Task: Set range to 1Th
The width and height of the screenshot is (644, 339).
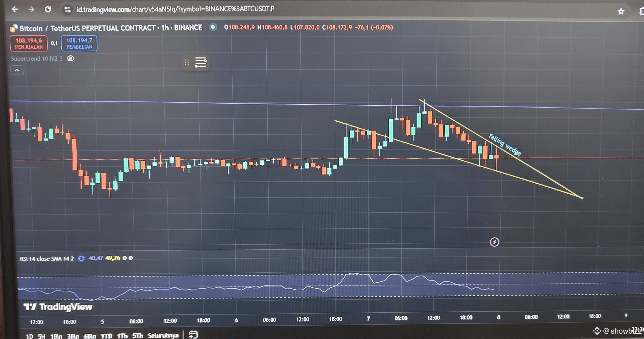Action: [122, 336]
